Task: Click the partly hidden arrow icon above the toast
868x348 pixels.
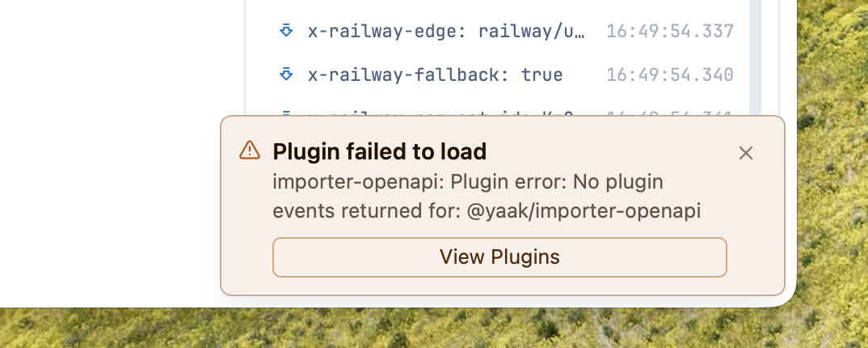Action: click(285, 112)
